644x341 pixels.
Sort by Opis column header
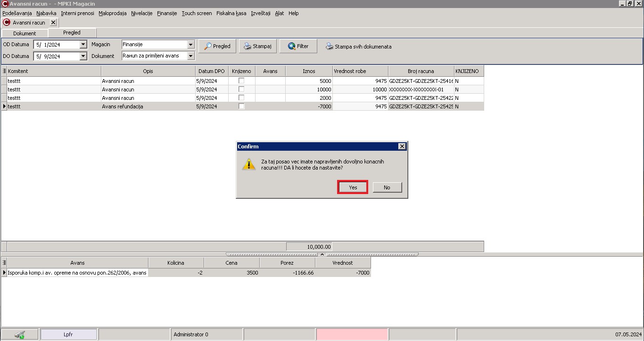point(149,71)
